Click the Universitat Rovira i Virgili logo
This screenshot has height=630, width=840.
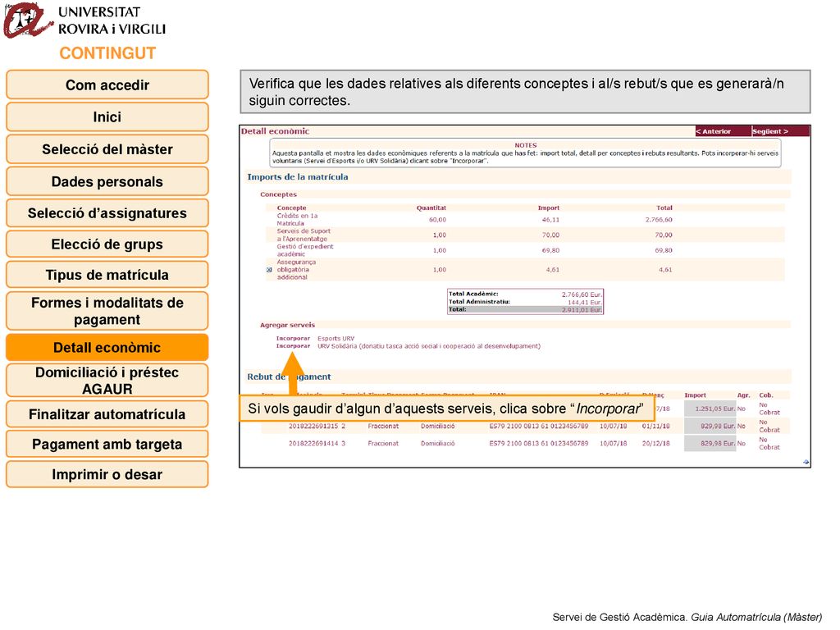[84, 21]
